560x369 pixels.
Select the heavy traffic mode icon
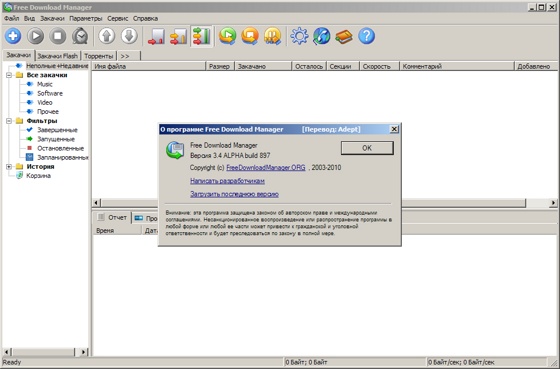[201, 36]
